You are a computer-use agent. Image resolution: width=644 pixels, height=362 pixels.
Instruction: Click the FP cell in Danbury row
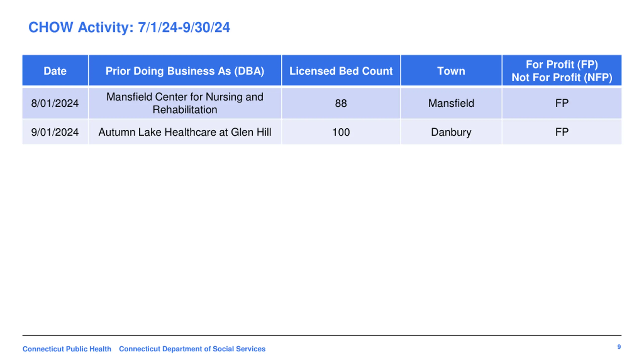(x=562, y=132)
